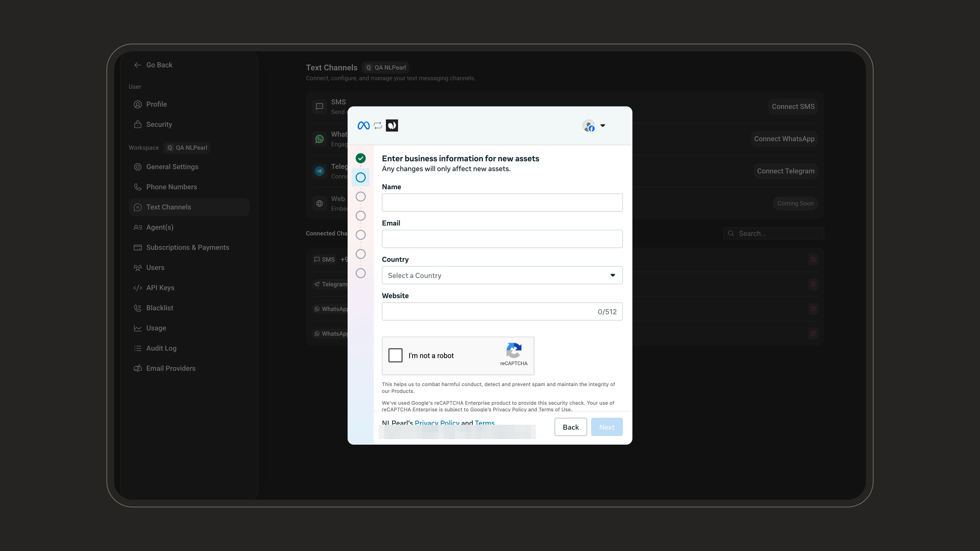Open Blacklist in the sidebar
This screenshot has width=980, height=551.
[189, 308]
